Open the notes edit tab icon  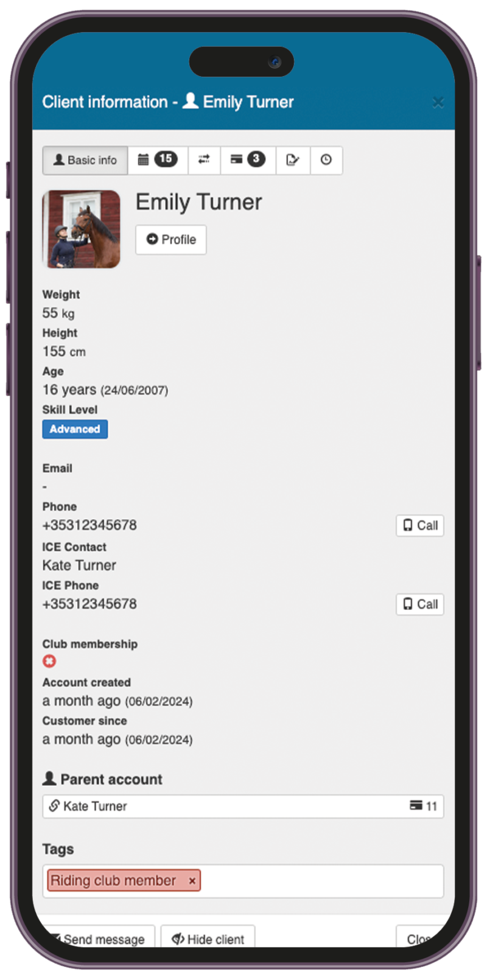(x=293, y=160)
